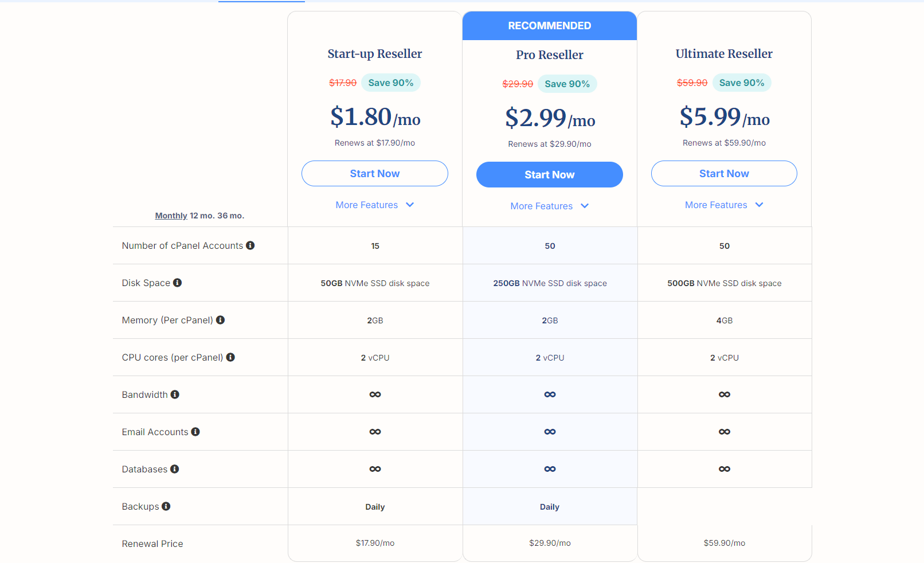
Task: Click the Databases info icon
Action: (x=175, y=469)
